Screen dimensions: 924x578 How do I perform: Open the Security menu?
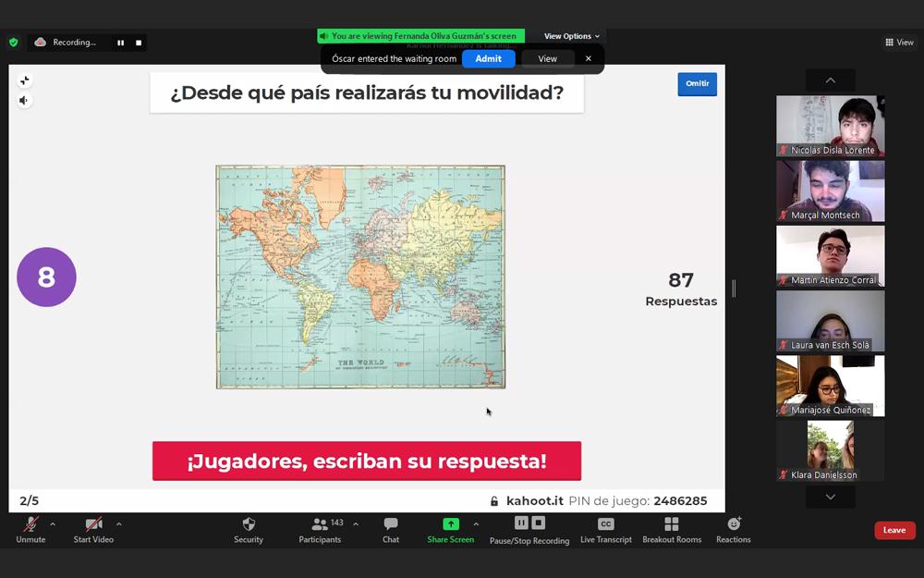pos(248,530)
